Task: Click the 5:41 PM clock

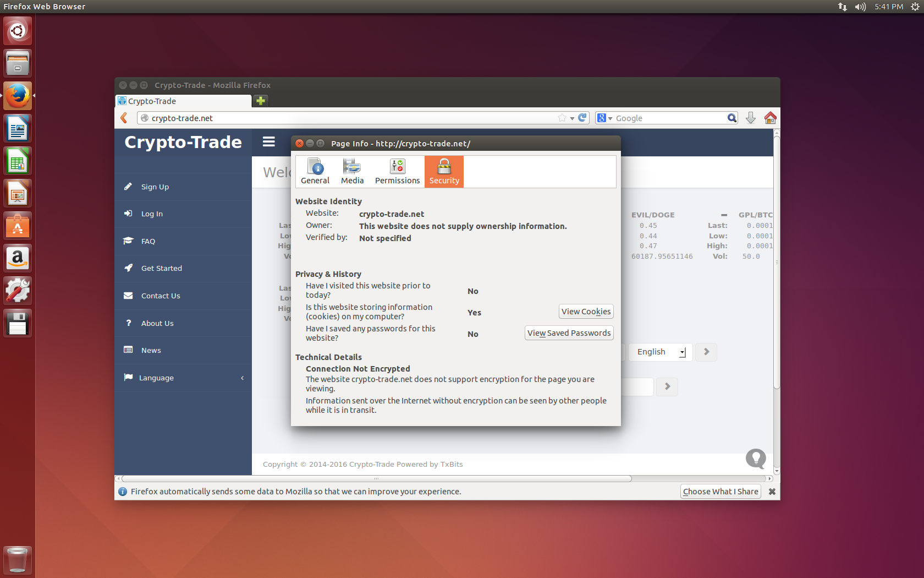Action: [889, 7]
